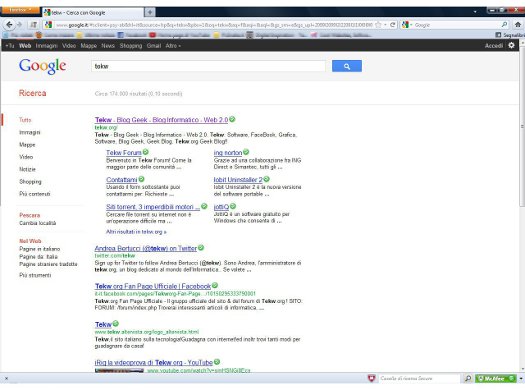Bookmark this page with the star icon

click(378, 25)
